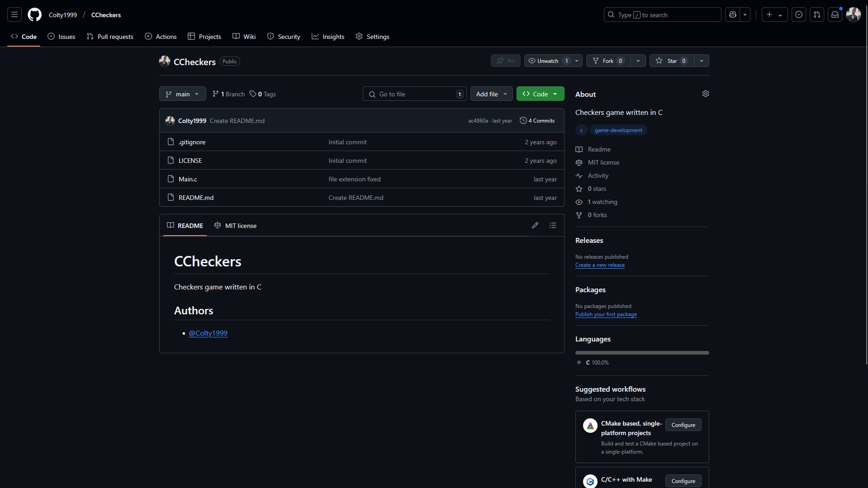
Task: Click the C/C++ with Make logo icon
Action: [x=590, y=481]
